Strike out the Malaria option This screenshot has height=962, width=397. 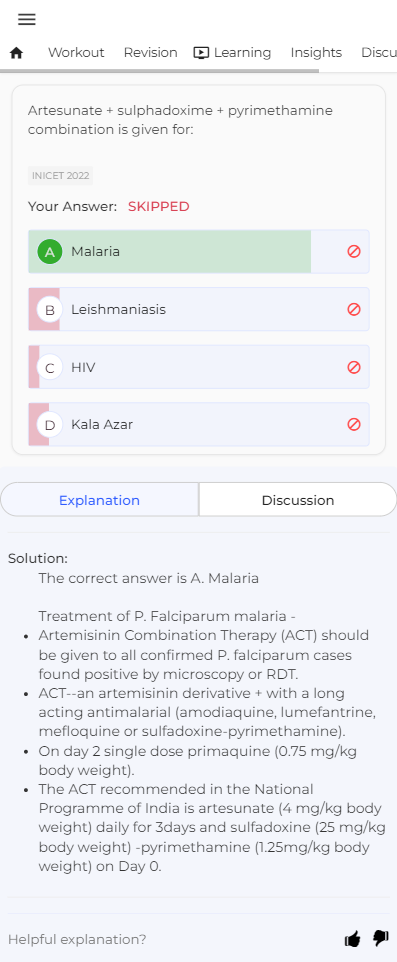[353, 252]
